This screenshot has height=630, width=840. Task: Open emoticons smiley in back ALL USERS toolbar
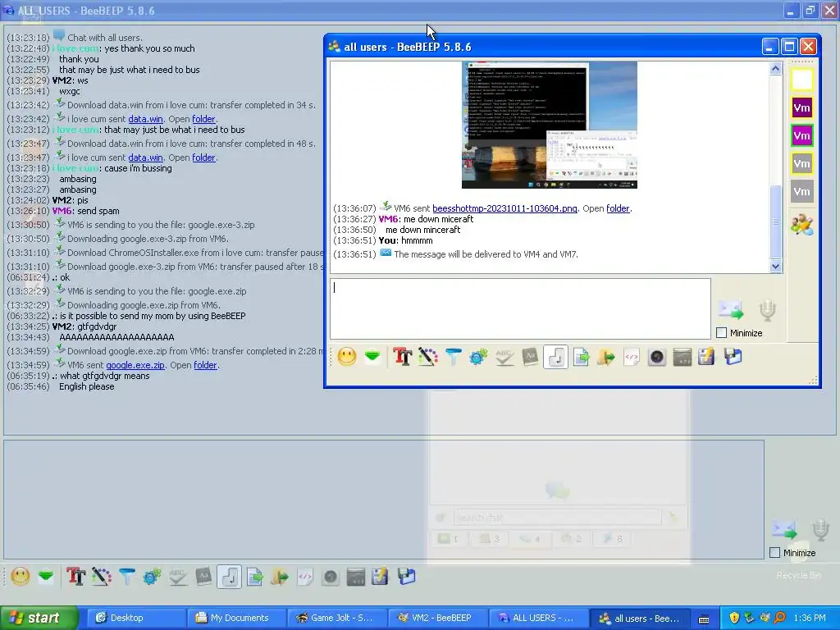[x=21, y=577]
